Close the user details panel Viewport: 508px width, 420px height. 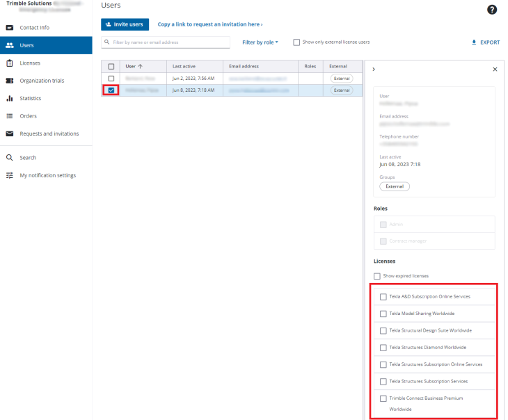click(495, 70)
